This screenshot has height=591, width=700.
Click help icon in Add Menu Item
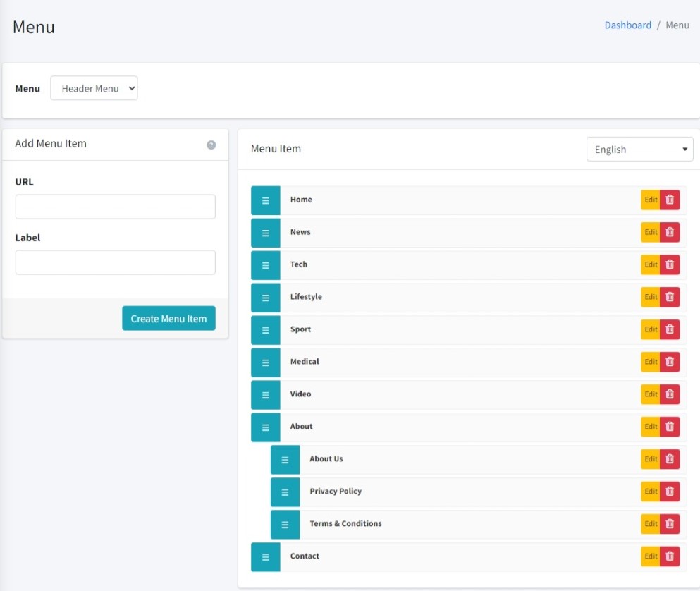click(x=211, y=145)
